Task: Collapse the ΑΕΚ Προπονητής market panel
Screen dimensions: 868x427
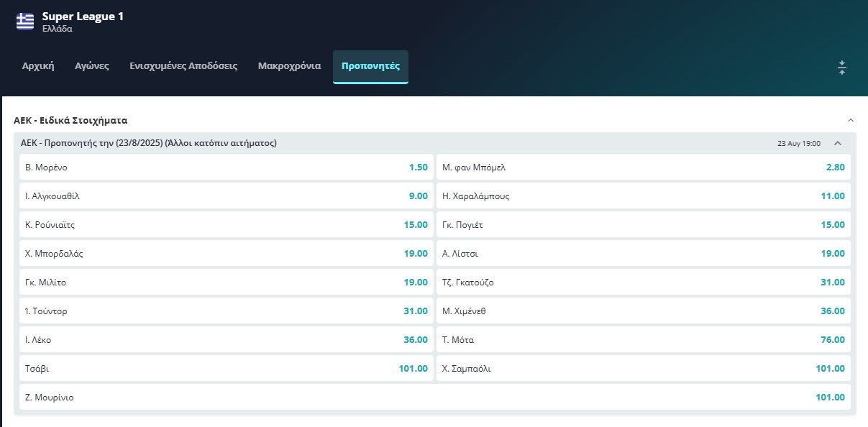Action: [838, 143]
